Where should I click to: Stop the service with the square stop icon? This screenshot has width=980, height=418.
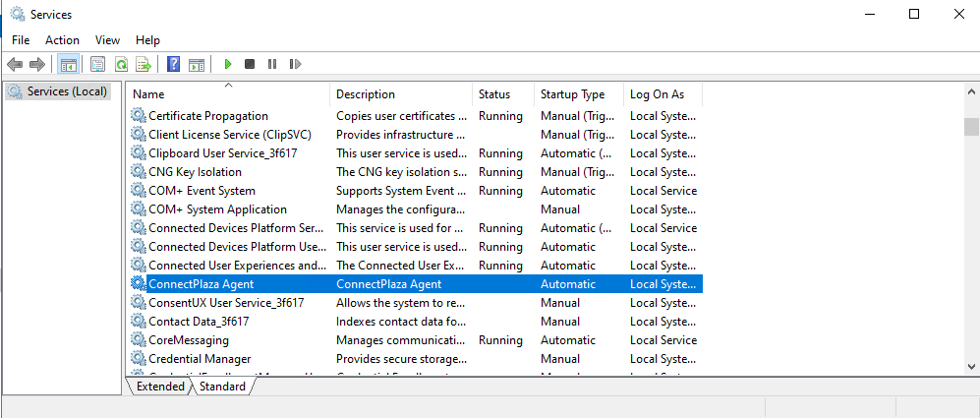tap(250, 64)
